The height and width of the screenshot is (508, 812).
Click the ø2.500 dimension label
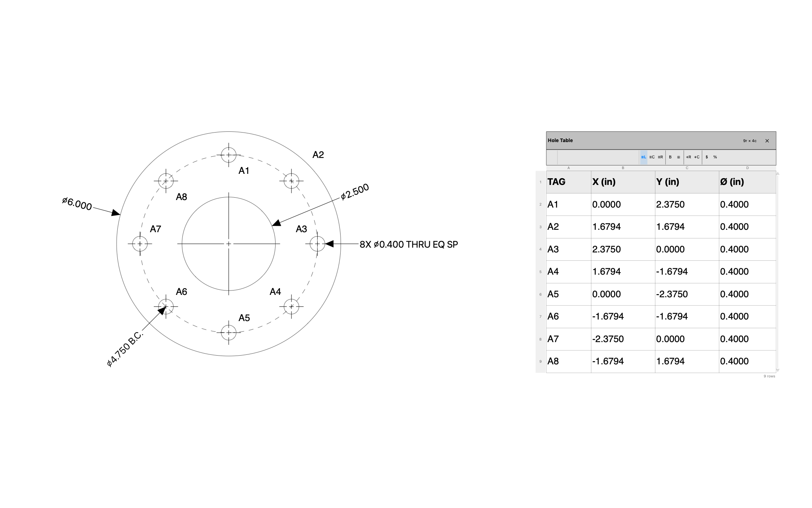tap(355, 192)
